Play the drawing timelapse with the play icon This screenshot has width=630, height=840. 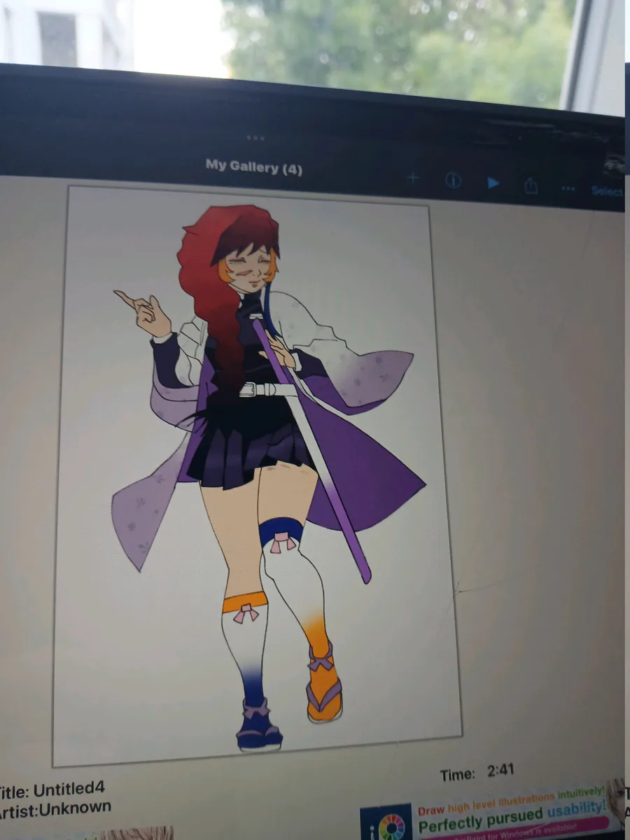pos(493,183)
